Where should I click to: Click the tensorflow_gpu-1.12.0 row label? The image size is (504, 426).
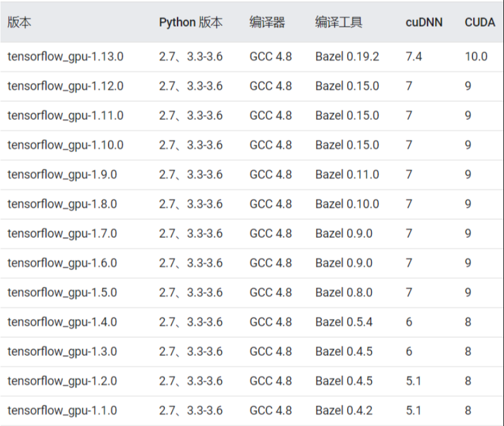pos(65,87)
